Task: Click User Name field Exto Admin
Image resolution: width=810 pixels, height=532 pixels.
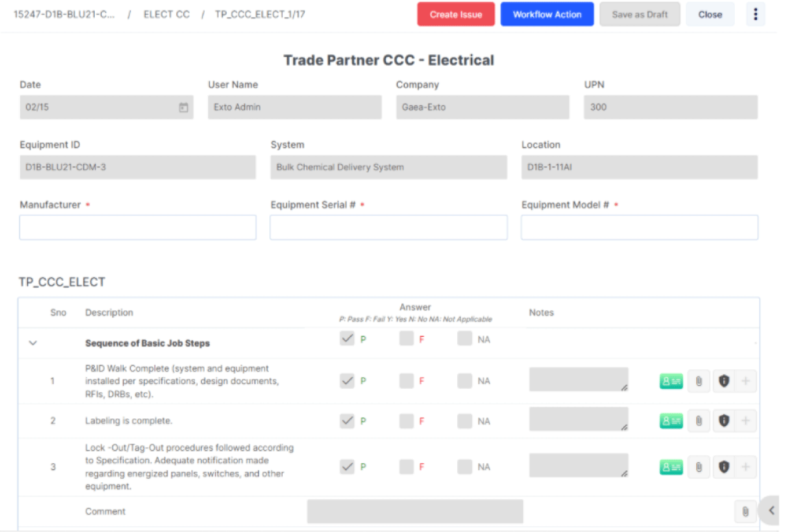Action: (x=295, y=107)
